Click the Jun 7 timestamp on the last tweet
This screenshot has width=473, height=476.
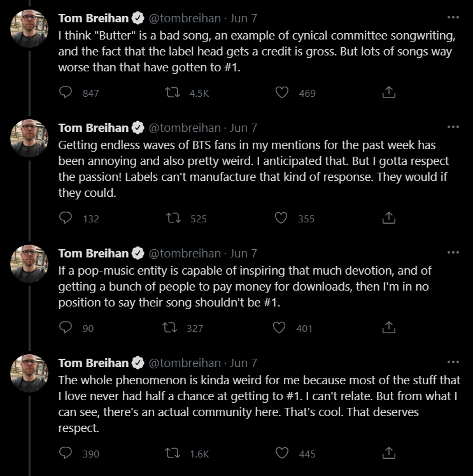243,363
